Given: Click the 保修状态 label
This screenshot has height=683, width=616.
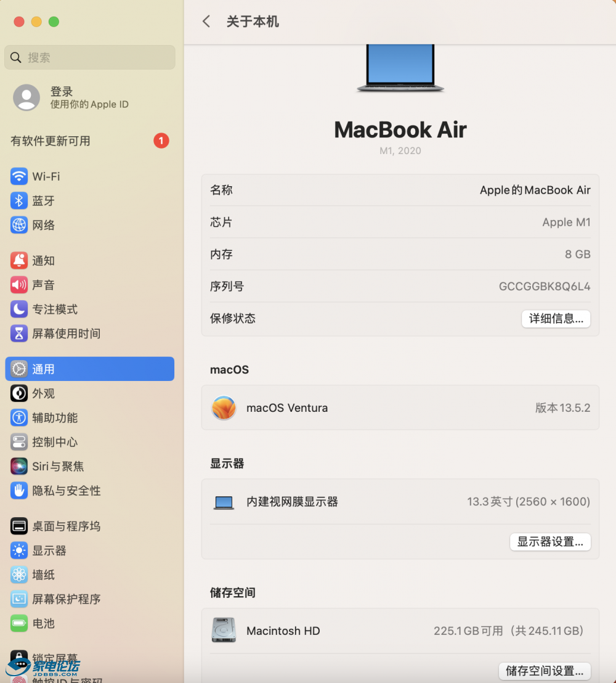Looking at the screenshot, I should coord(232,319).
